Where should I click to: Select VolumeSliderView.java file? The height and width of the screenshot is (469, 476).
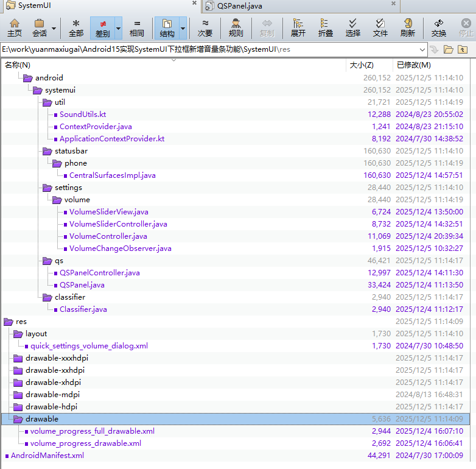(109, 212)
